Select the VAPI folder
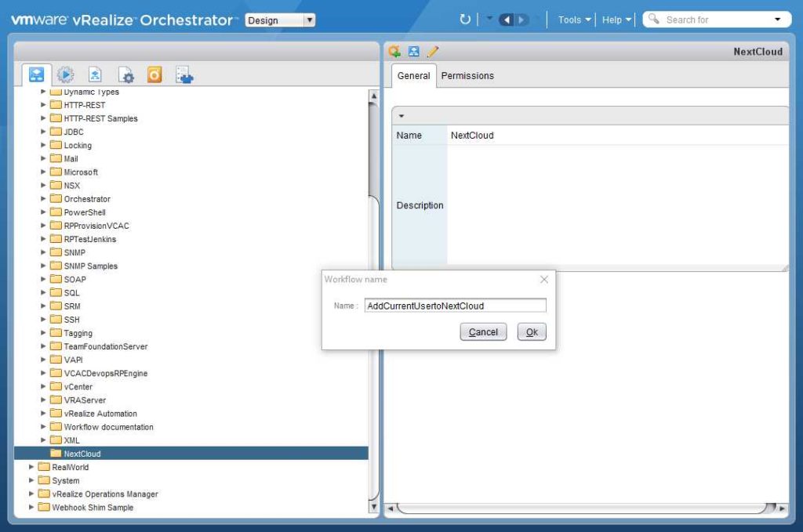This screenshot has height=532, width=803. tap(67, 360)
